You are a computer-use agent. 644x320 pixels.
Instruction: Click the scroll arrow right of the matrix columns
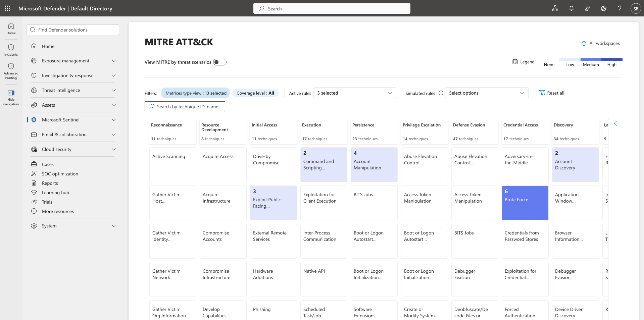tap(615, 123)
